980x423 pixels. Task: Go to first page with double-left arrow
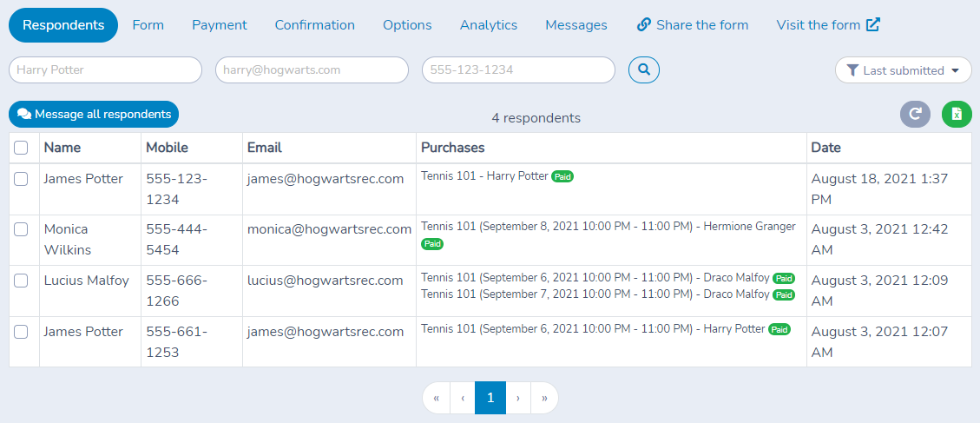tap(437, 398)
